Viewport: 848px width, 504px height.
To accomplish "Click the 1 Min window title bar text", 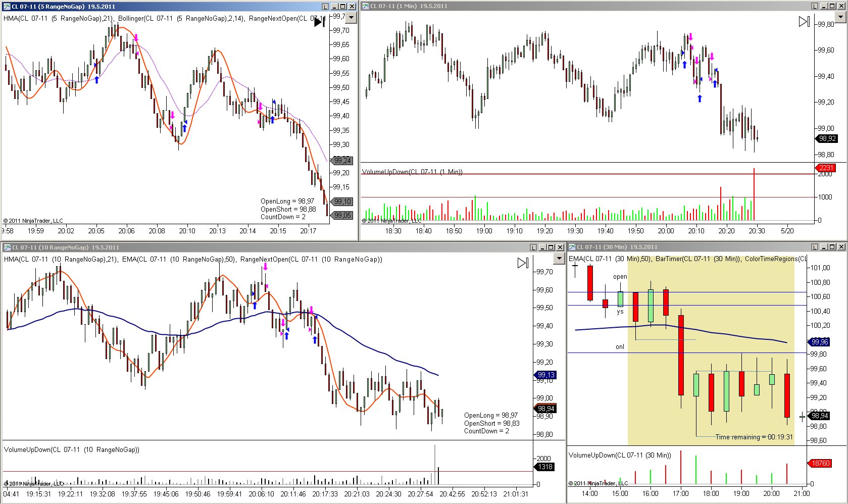I will [409, 6].
